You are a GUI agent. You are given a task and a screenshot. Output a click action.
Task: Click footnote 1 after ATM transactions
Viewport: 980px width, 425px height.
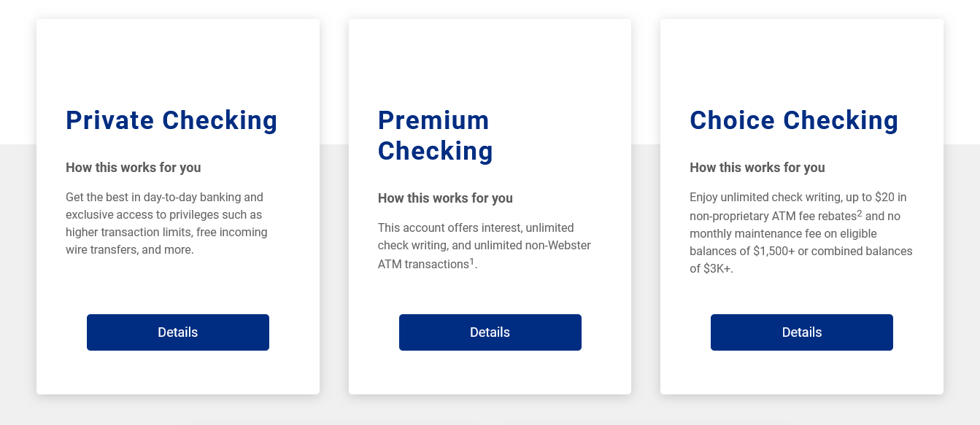coord(472,261)
